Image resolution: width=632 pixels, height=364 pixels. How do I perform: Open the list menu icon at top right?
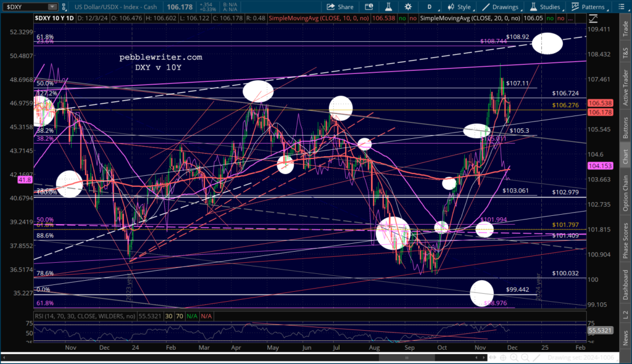coord(622,7)
